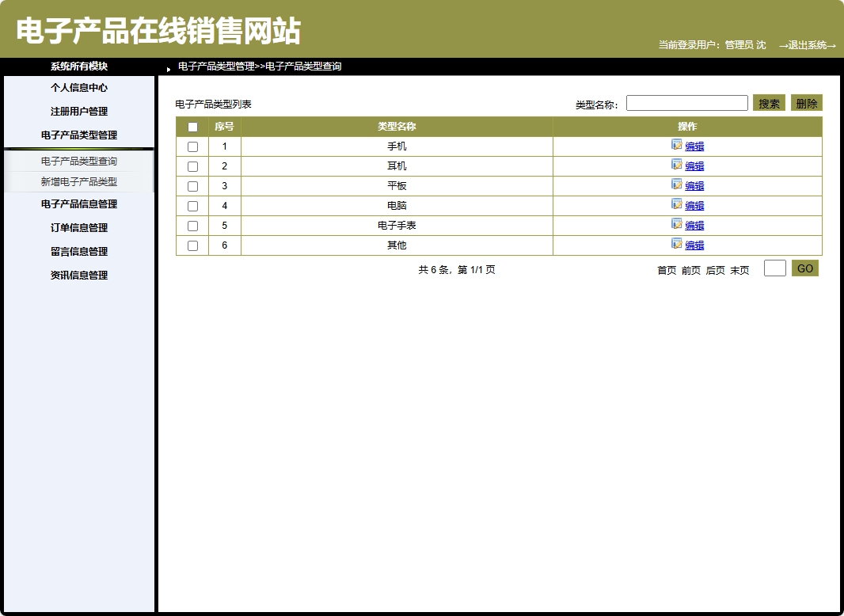
Task: Toggle the select-all checkbox in the table header
Action: pos(192,126)
